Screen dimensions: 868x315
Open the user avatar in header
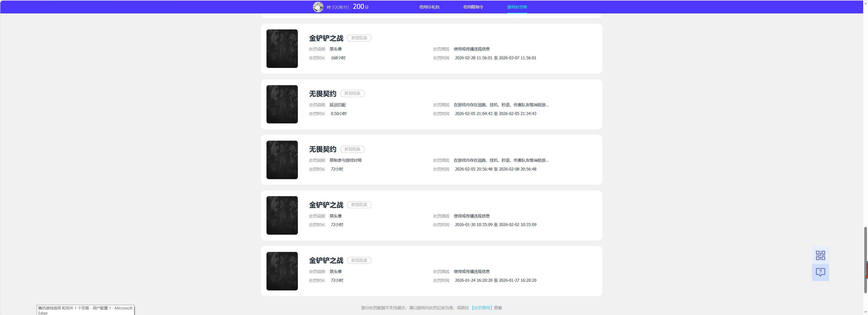(318, 7)
